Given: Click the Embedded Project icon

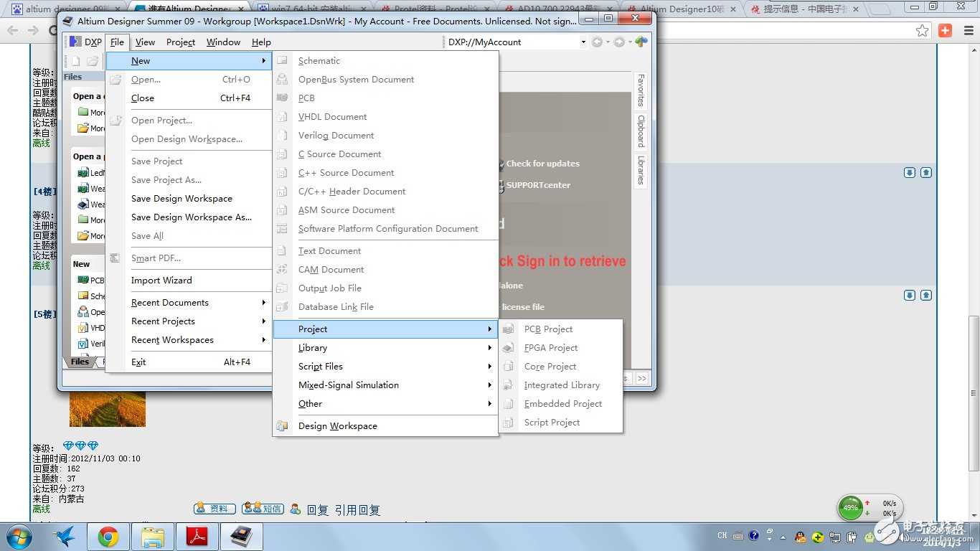Looking at the screenshot, I should pyautogui.click(x=508, y=404).
